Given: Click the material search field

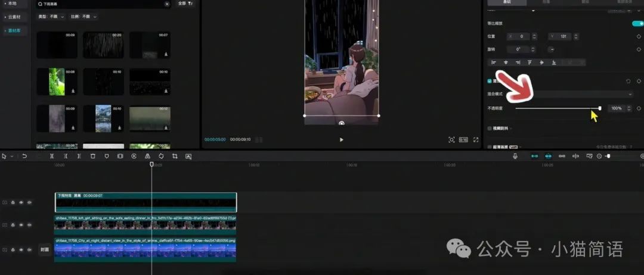Looking at the screenshot, I should coord(103,4).
